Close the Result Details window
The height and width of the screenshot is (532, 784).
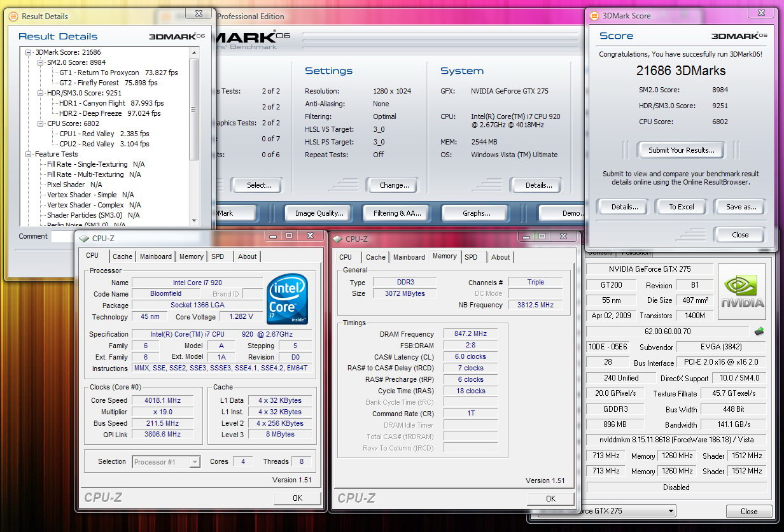(199, 13)
